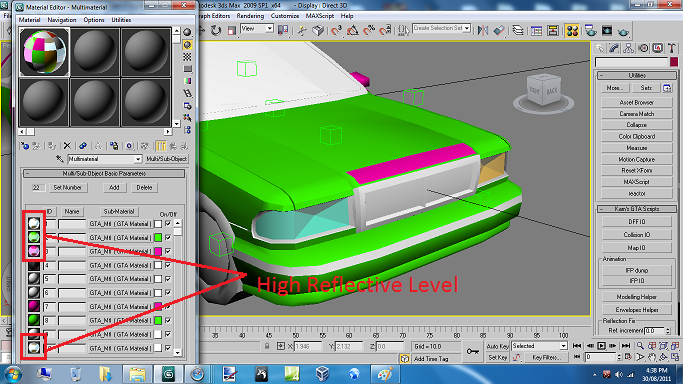This screenshot has height=384, width=683.
Task: Open the Layer Manager icon
Action: tap(518, 30)
